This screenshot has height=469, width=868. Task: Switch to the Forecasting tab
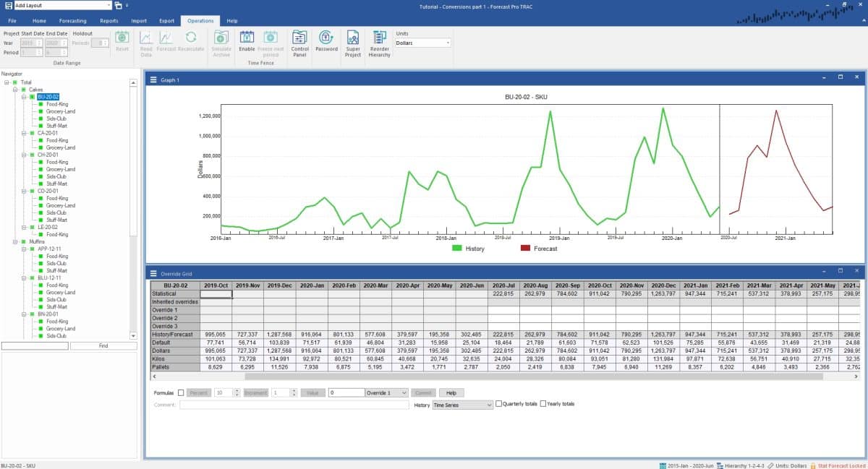[x=72, y=21]
